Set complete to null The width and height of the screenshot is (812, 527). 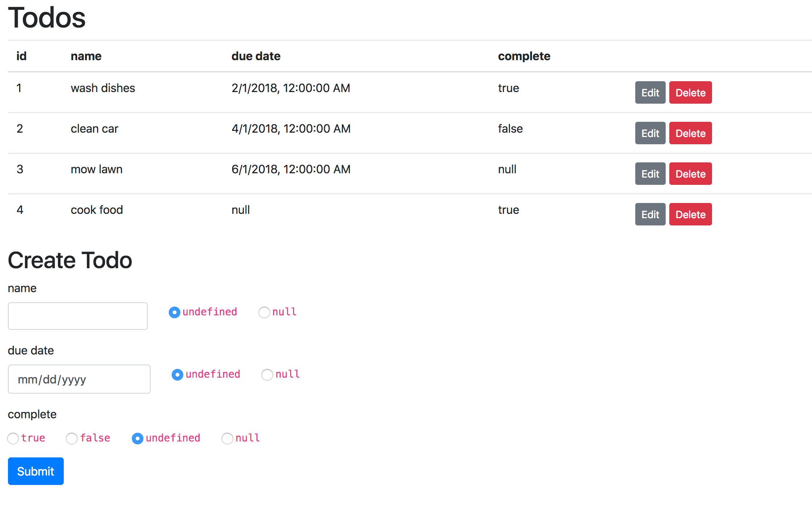tap(227, 438)
